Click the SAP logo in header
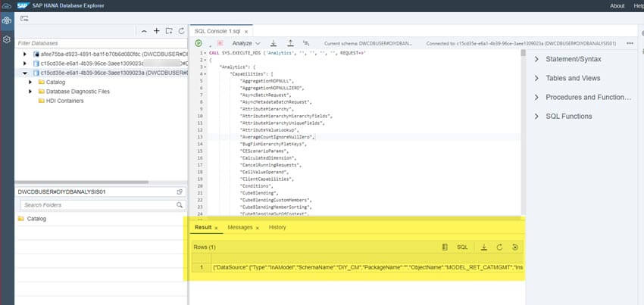Screen dimensions: 644x305 [22, 6]
